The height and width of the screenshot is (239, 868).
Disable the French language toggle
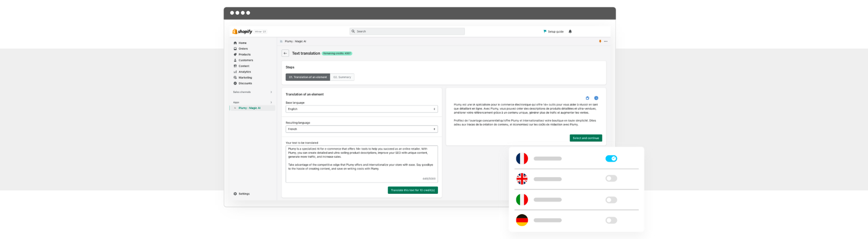pyautogui.click(x=611, y=159)
